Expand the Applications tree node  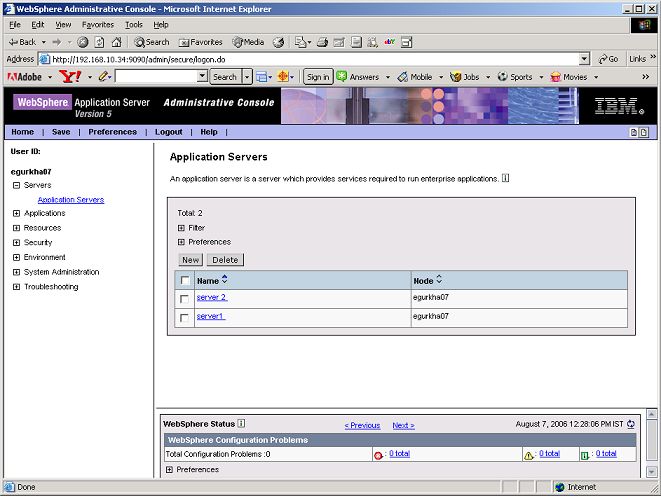[x=16, y=213]
